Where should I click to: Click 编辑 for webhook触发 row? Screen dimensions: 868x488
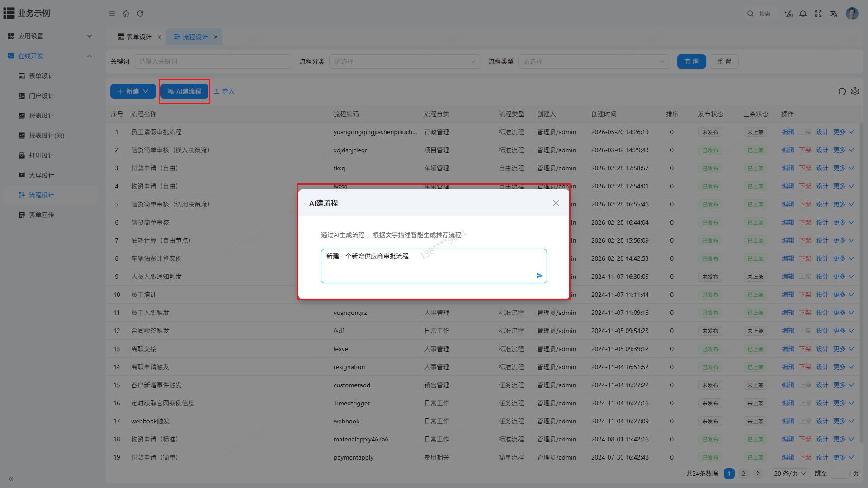(x=788, y=421)
